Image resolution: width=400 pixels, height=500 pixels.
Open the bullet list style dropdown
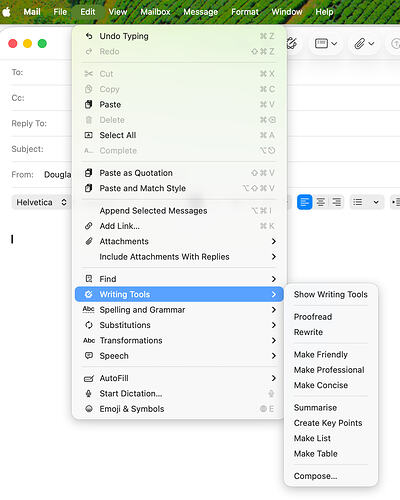(x=367, y=202)
